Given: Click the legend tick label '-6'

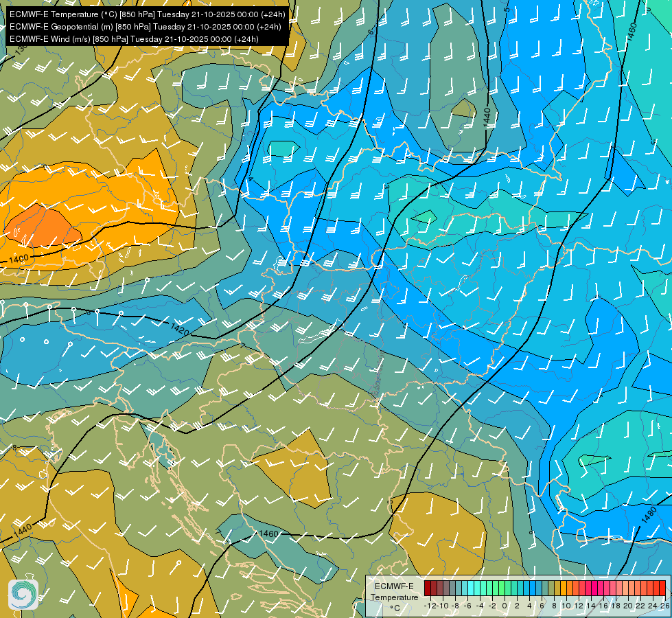Looking at the screenshot, I should click(x=467, y=606).
